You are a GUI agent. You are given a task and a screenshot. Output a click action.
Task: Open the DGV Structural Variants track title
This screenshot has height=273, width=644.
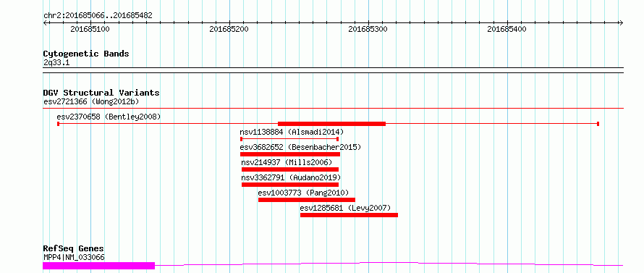tap(101, 93)
